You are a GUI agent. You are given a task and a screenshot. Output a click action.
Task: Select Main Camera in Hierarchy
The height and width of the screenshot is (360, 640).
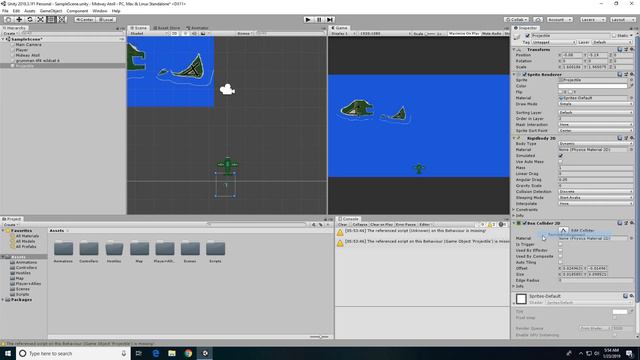click(29, 44)
